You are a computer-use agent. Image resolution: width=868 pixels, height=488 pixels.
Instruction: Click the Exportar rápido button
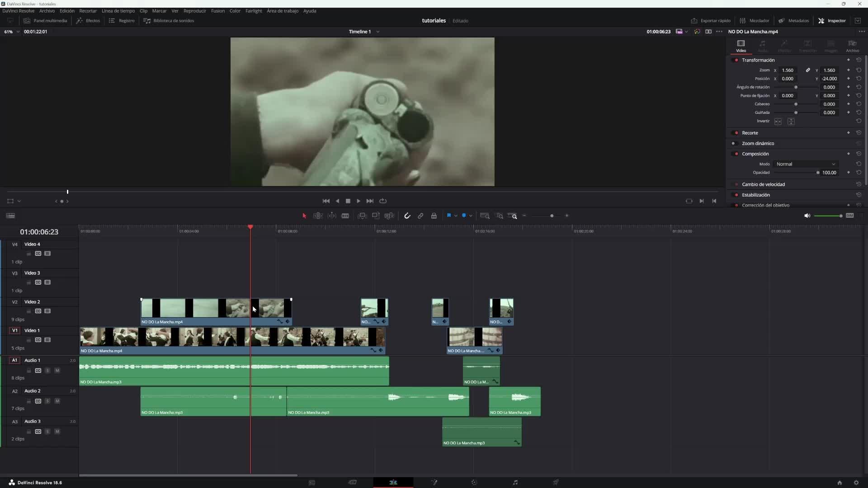[711, 21]
